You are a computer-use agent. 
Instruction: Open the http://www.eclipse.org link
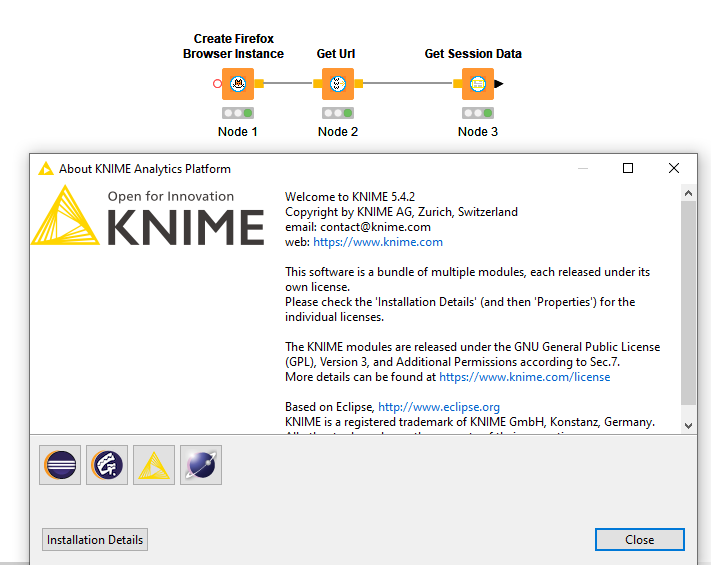439,407
